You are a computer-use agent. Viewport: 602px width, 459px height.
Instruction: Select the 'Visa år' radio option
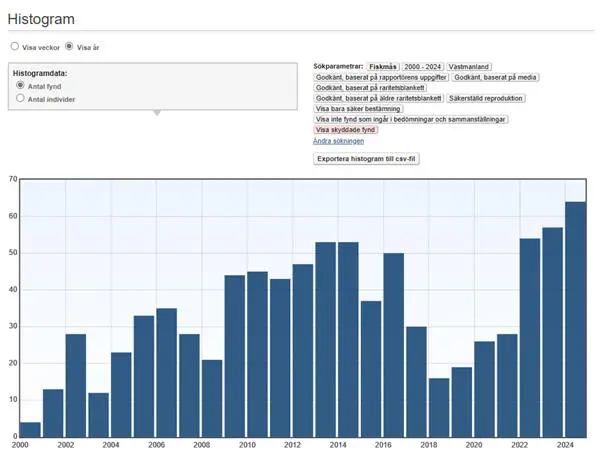click(x=69, y=46)
